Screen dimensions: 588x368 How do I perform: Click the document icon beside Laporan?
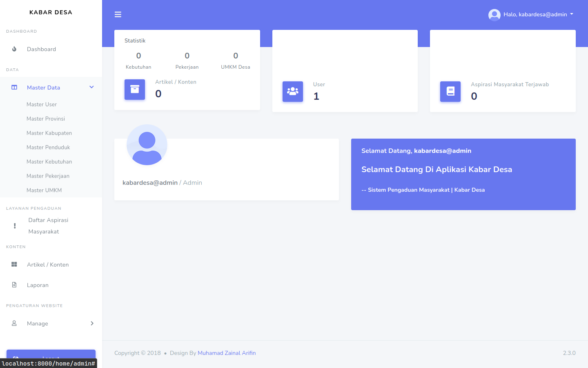pyautogui.click(x=14, y=285)
